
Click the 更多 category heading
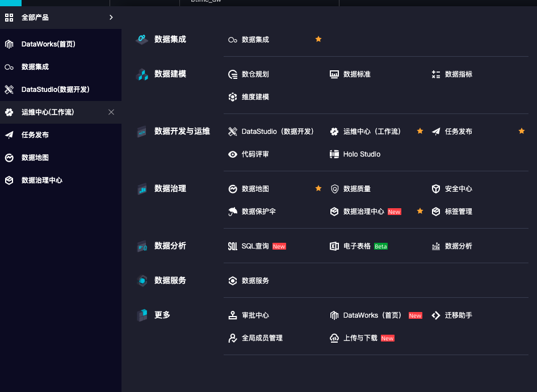[x=162, y=315]
